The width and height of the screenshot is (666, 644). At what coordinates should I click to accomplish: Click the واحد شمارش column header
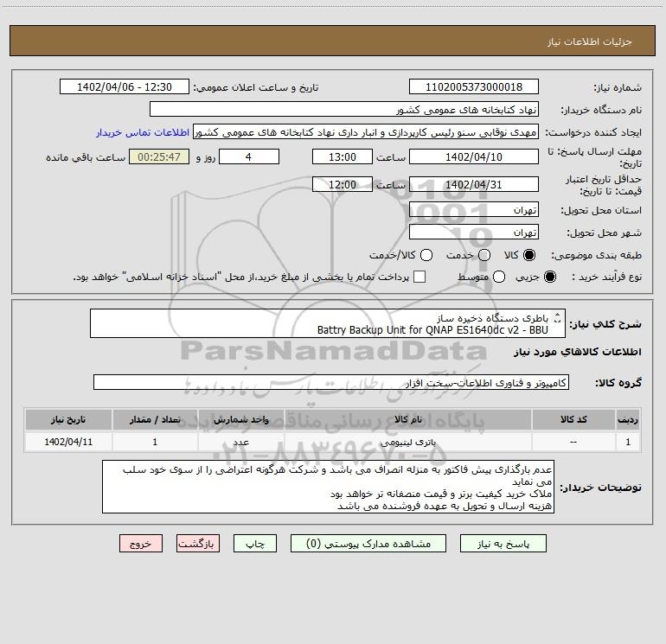coord(240,419)
